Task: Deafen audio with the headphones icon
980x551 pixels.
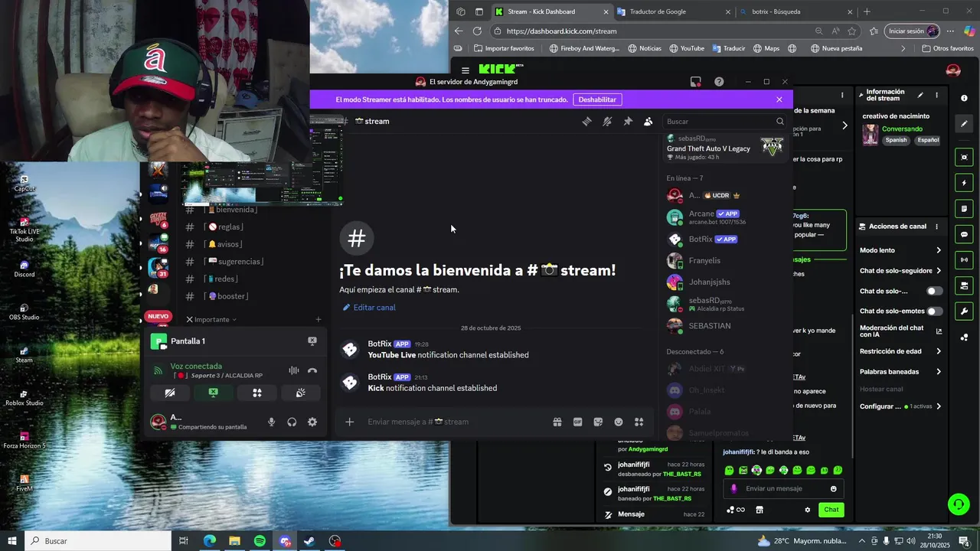Action: tap(292, 422)
